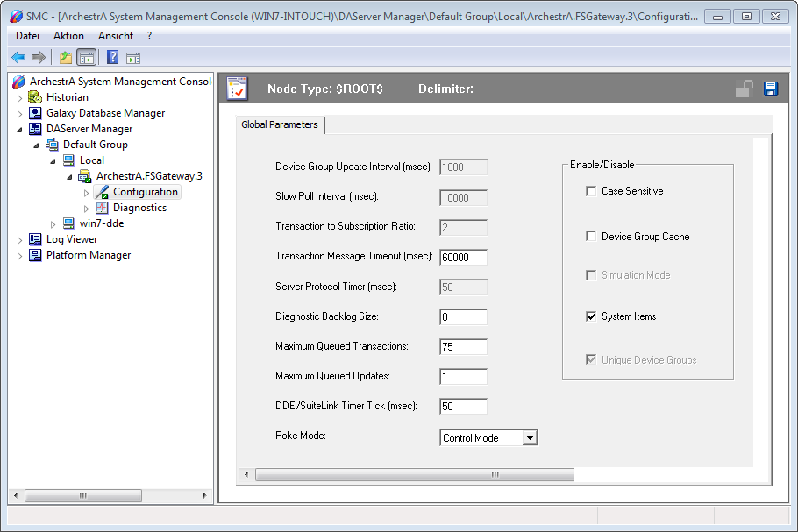Select Diagnostics node in tree
This screenshot has width=798, height=532.
tap(139, 208)
